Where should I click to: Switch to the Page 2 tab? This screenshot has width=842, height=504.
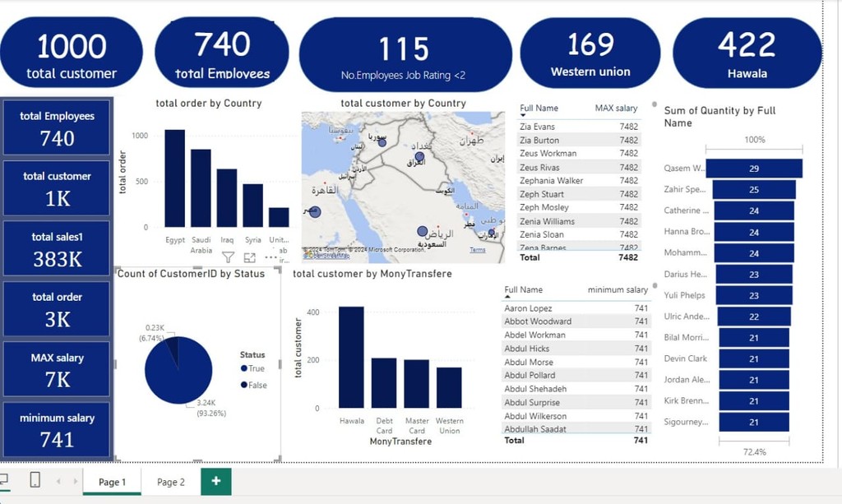tap(171, 482)
